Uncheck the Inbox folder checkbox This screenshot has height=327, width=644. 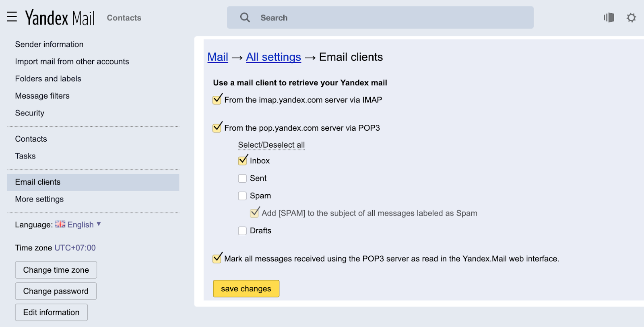(x=242, y=160)
